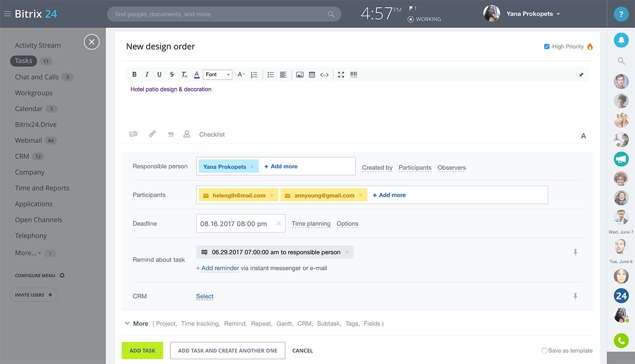Open the font size dropdown

(x=240, y=74)
